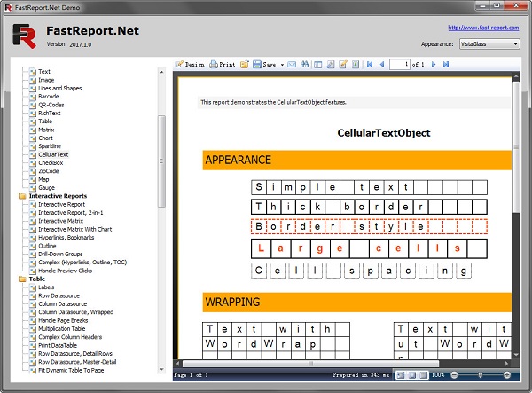Open the Matrix report item
This screenshot has height=393, width=532.
click(46, 130)
